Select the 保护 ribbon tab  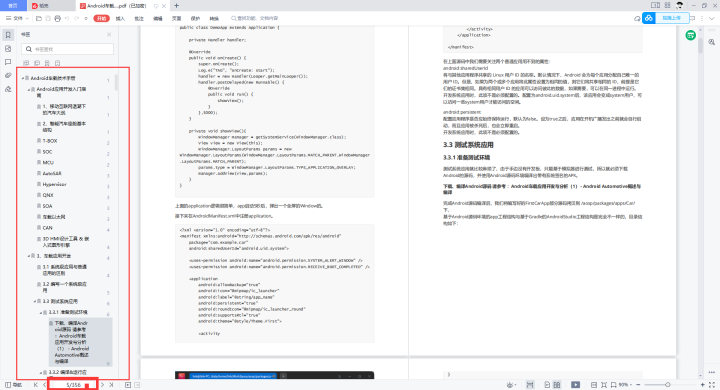pyautogui.click(x=196, y=18)
